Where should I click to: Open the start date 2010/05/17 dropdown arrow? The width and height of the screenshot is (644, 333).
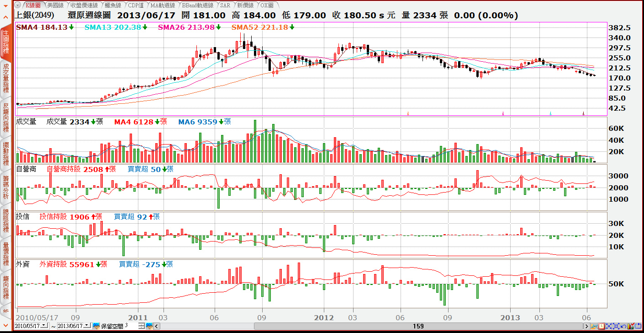44,325
